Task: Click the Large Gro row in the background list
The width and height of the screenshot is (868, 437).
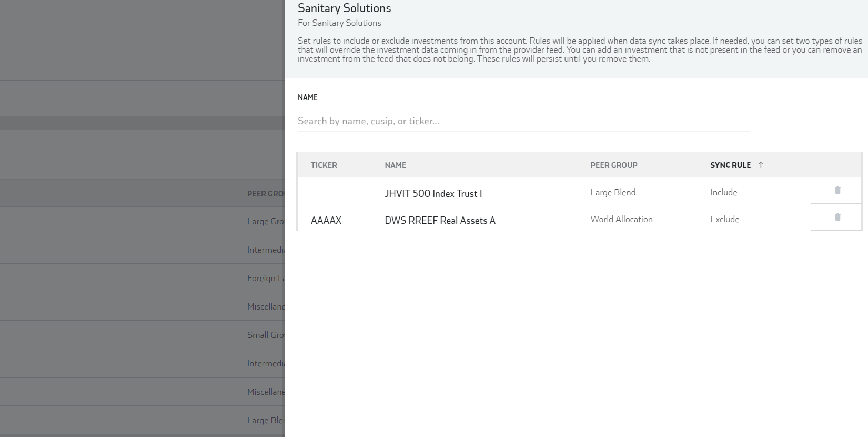Action: point(265,222)
